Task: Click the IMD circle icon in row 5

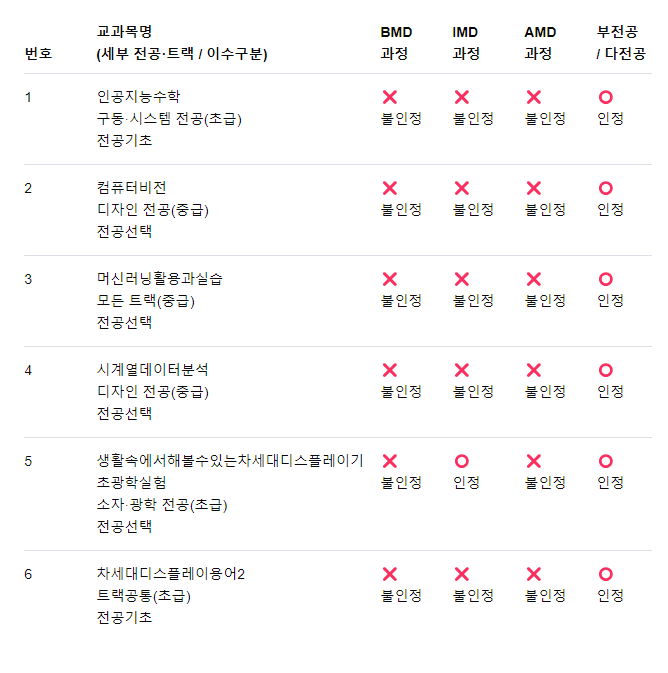Action: [x=462, y=461]
